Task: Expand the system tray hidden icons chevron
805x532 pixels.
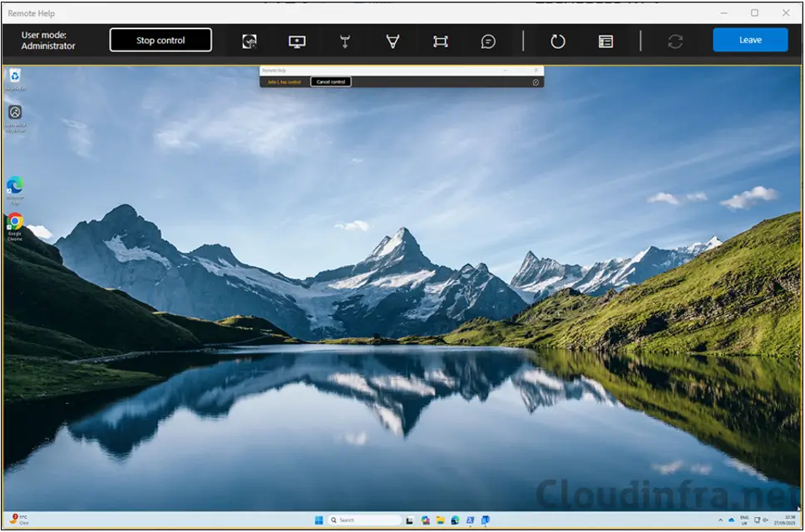Action: [721, 520]
